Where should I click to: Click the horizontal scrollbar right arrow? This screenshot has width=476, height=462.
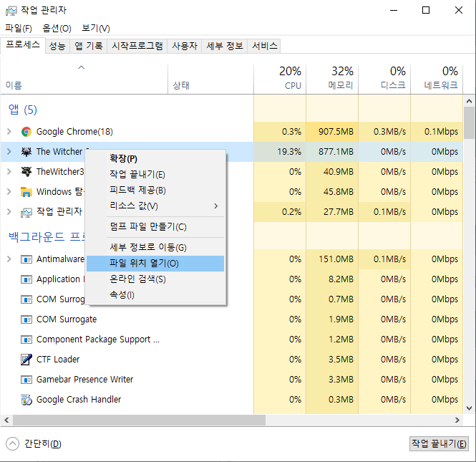click(x=457, y=420)
